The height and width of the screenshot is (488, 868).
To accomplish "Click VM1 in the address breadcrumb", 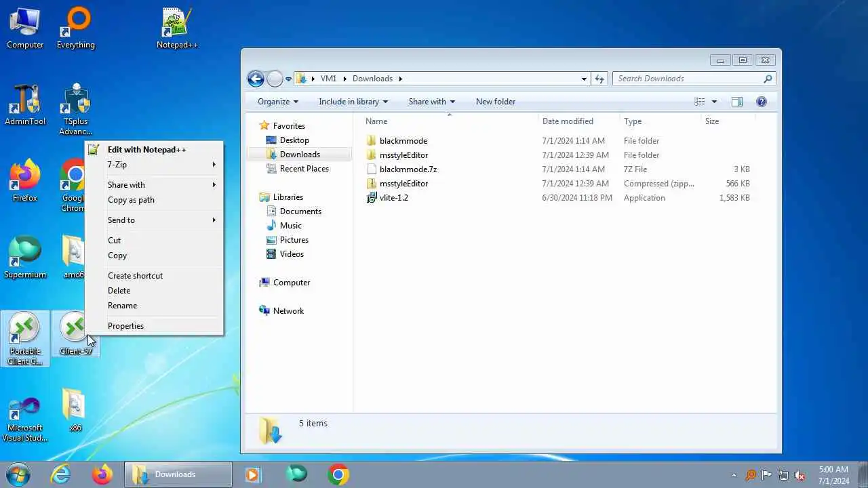I will click(328, 79).
